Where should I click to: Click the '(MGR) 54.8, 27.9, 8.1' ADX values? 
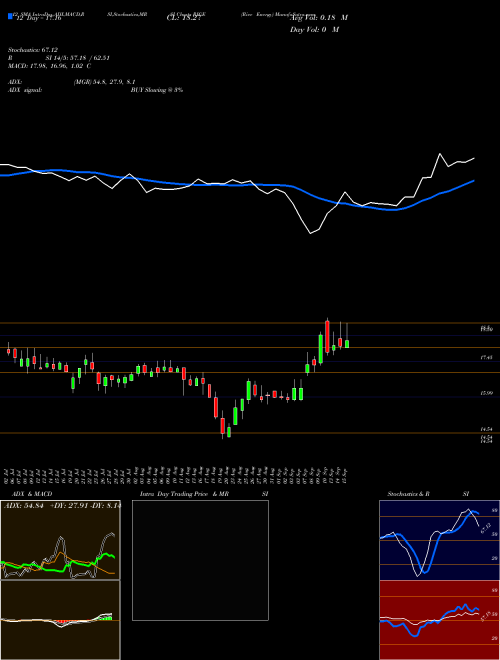104,82
